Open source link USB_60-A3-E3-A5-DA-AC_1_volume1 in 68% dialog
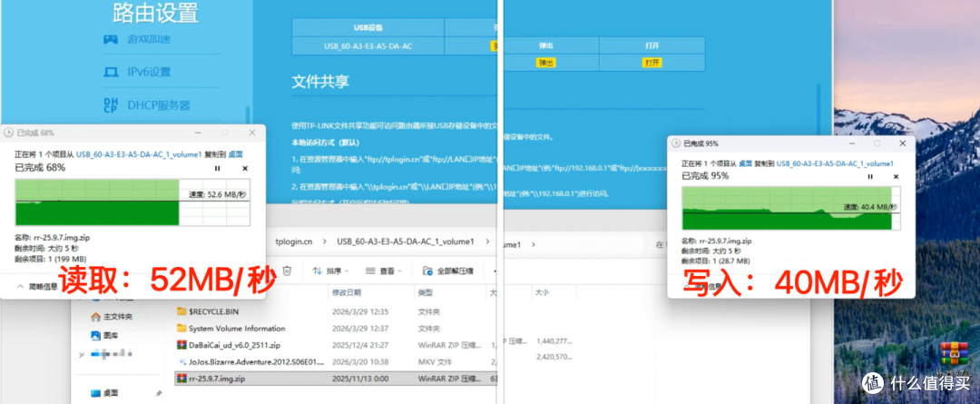980x404 pixels. pos(139,153)
